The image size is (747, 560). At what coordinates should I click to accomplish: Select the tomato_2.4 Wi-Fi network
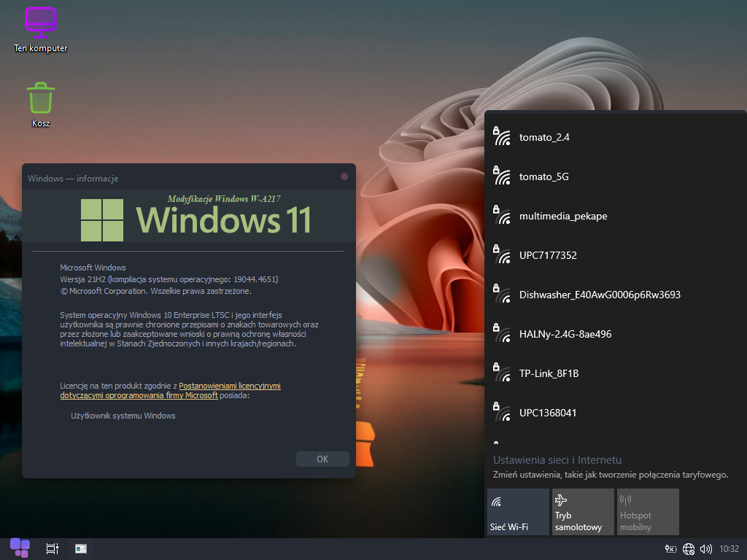coord(543,137)
